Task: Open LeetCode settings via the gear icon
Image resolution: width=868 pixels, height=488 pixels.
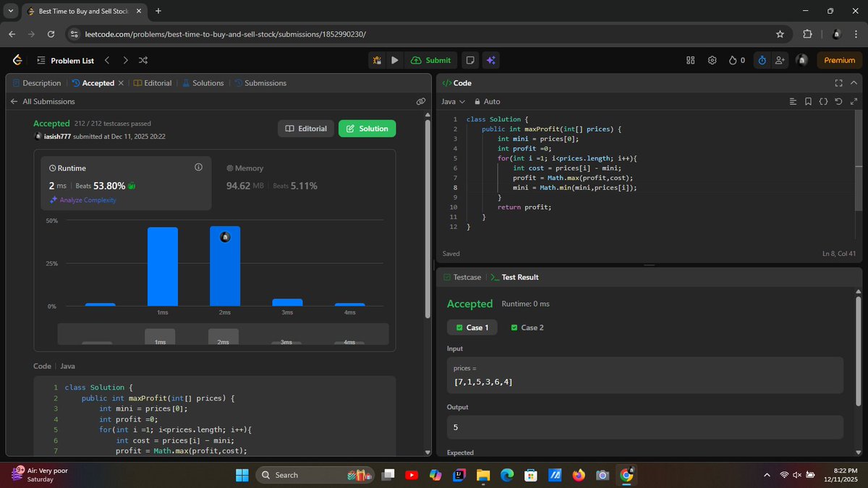Action: pyautogui.click(x=713, y=60)
